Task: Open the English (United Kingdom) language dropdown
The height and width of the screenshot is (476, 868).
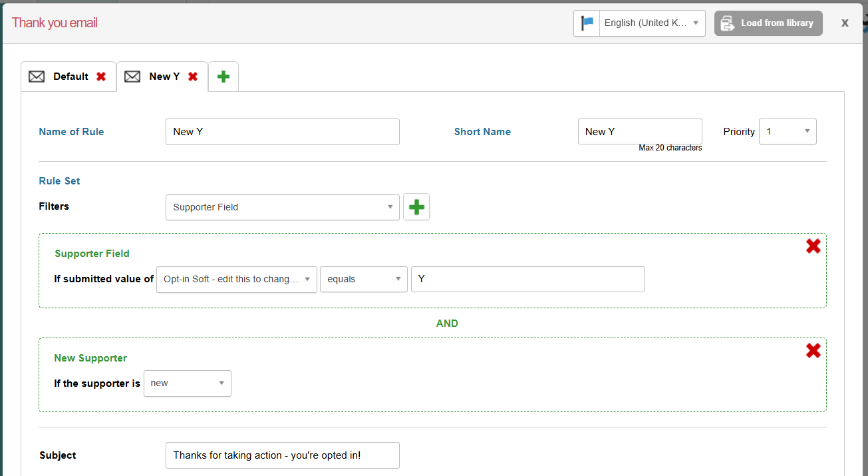Action: coord(652,23)
